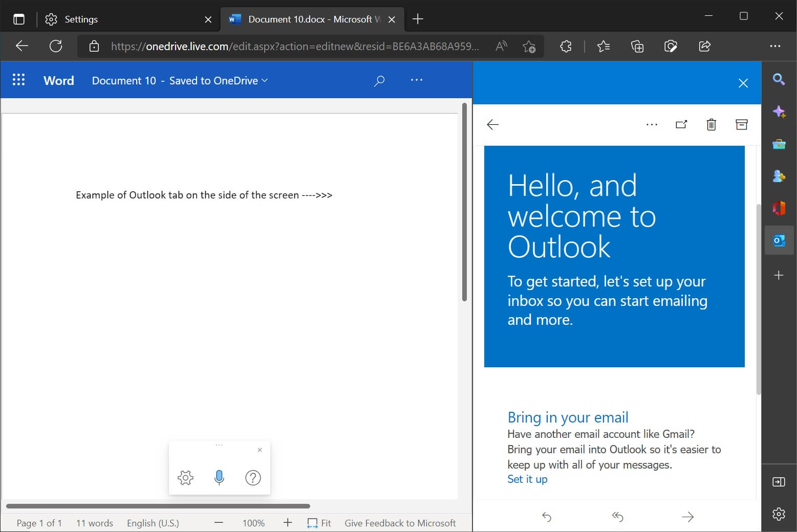Open the Word app launcher grid
This screenshot has height=532, width=797.
click(19, 80)
